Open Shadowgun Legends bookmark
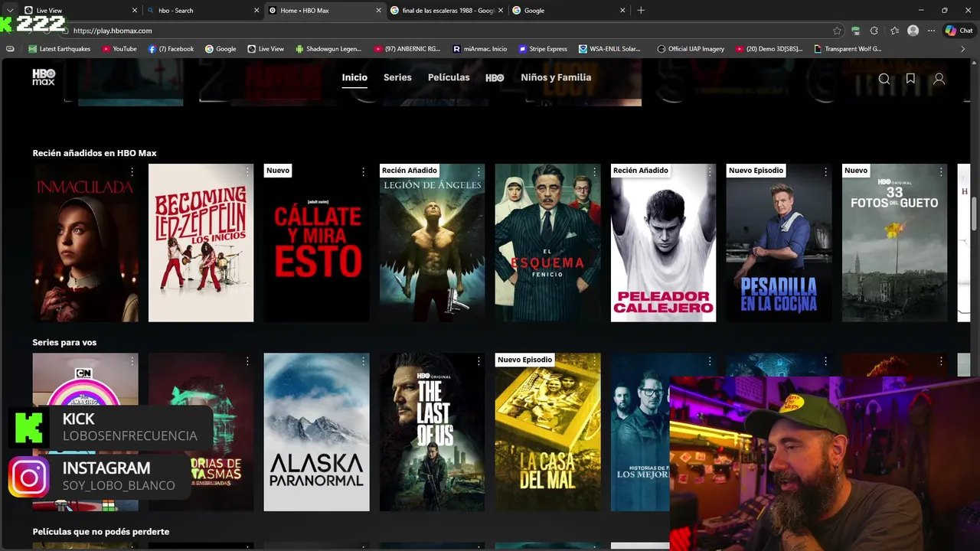 [x=328, y=49]
